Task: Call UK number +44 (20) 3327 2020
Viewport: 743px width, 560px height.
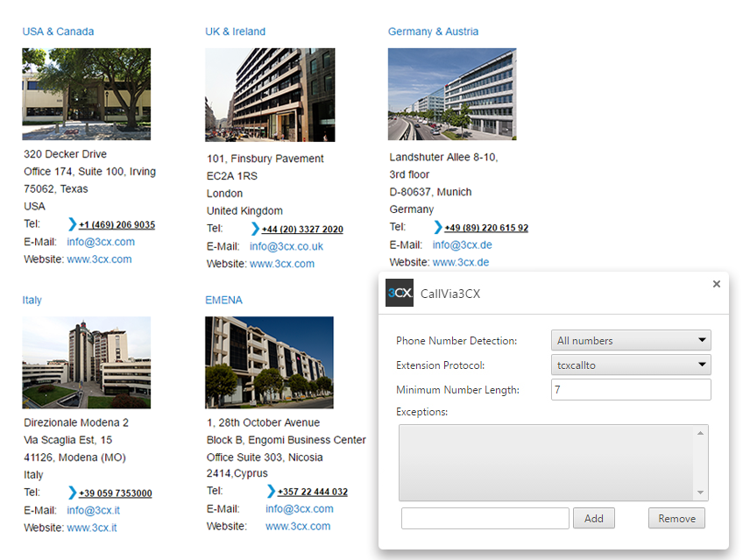Action: (302, 230)
